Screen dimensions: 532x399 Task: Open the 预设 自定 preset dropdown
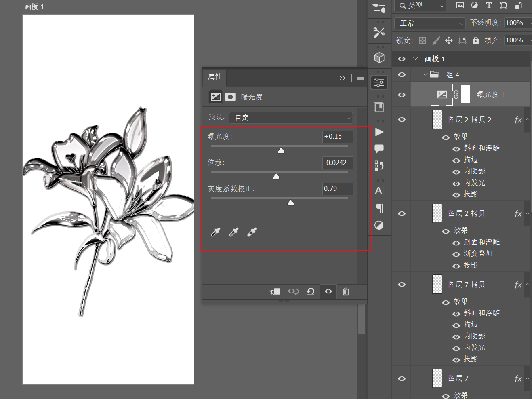pos(291,118)
